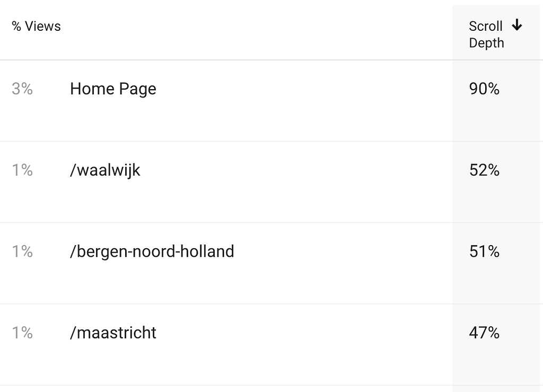Click the downward arrow beside Scroll Depth
Image resolution: width=543 pixels, height=392 pixels.
(518, 25)
